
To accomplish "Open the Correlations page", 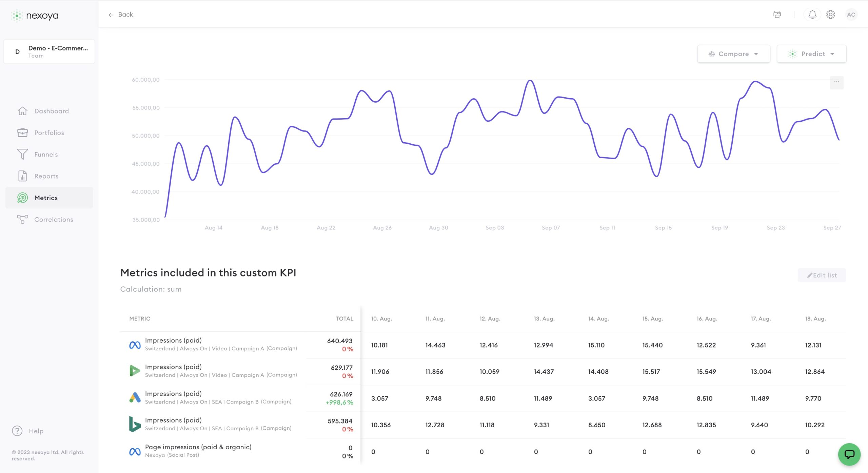I will coord(53,220).
